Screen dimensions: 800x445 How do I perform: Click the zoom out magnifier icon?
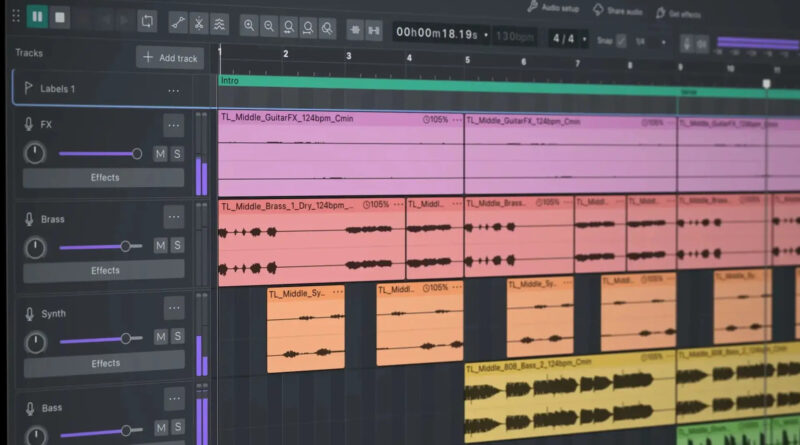click(269, 26)
